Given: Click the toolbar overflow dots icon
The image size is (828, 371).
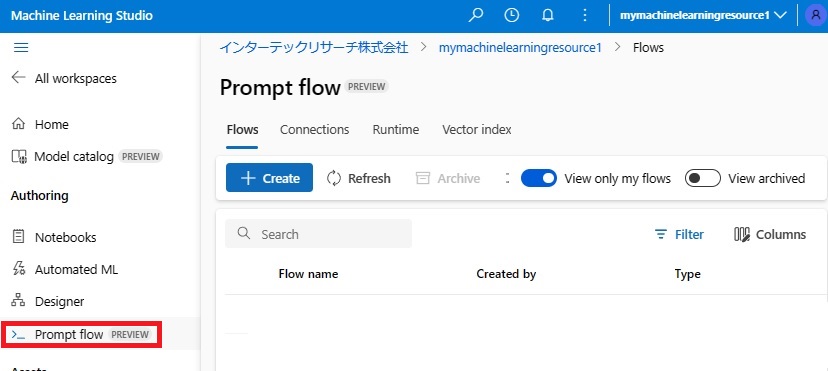Looking at the screenshot, I should point(507,178).
